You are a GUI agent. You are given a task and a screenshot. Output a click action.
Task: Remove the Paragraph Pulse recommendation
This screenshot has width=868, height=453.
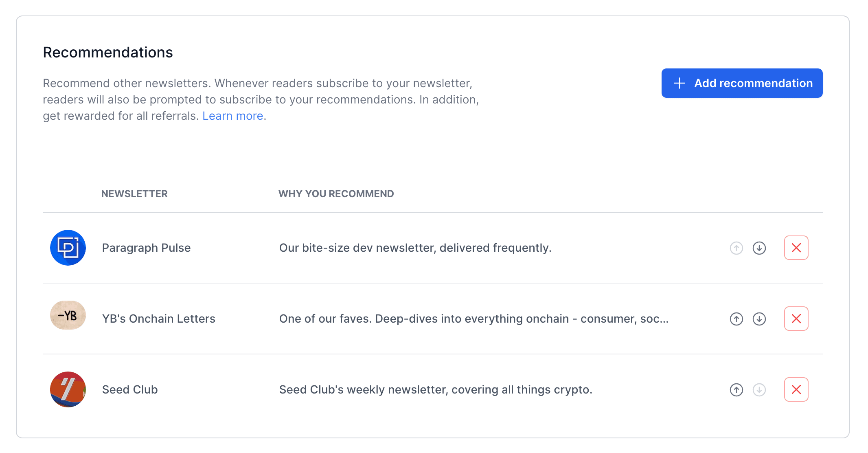tap(796, 248)
